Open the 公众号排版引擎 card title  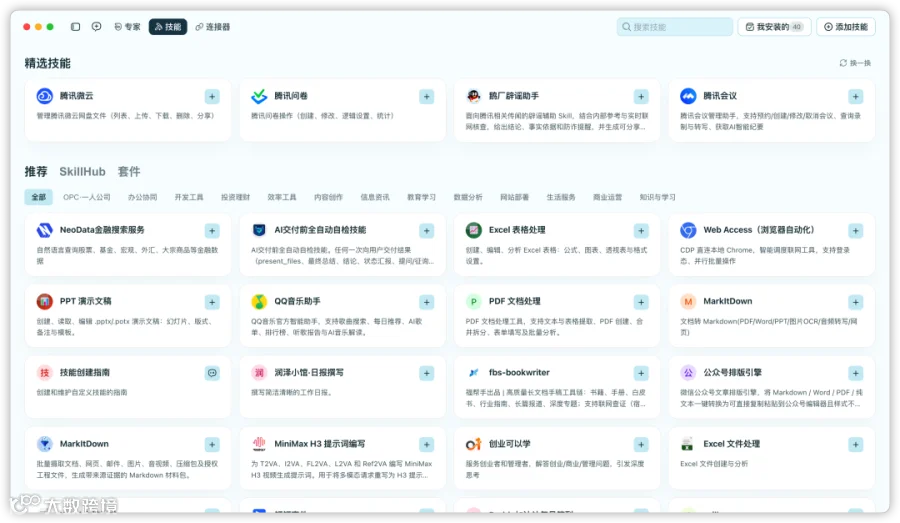click(x=732, y=373)
